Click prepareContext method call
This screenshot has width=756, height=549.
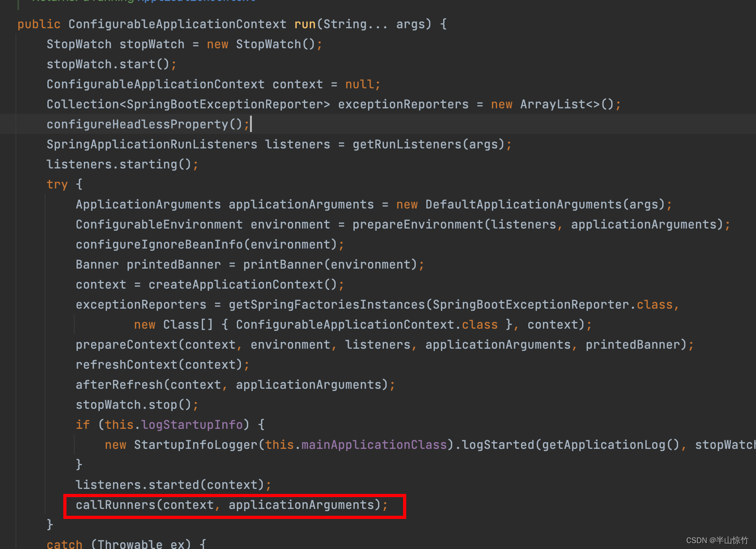(127, 345)
